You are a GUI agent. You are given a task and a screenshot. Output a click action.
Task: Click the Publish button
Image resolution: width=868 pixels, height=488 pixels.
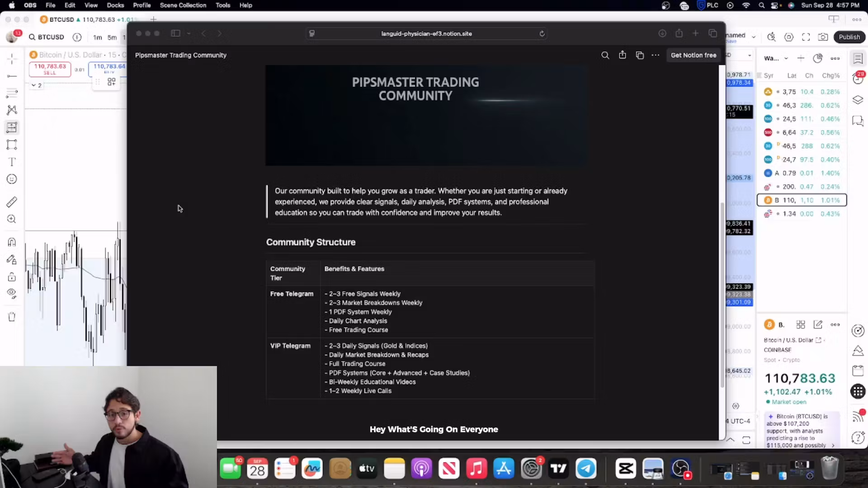click(x=849, y=37)
